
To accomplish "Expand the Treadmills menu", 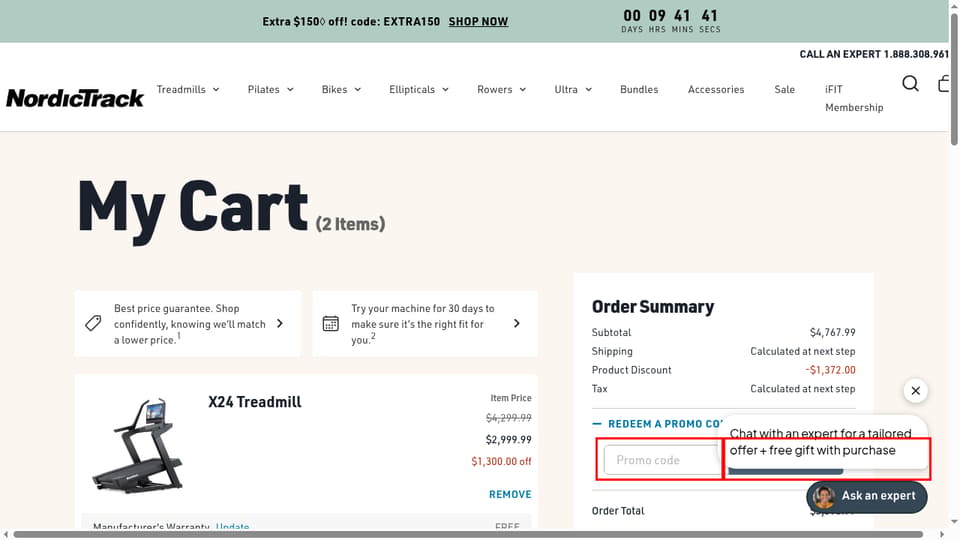I will click(x=187, y=89).
